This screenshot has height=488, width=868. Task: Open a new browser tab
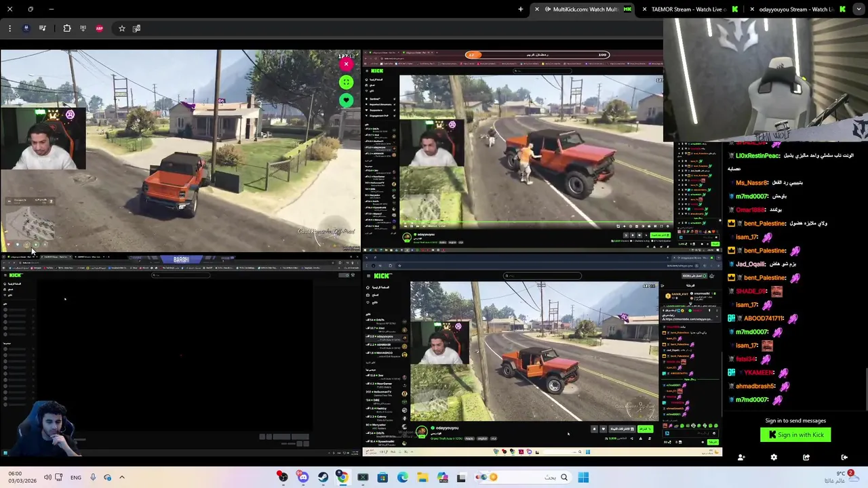[x=521, y=9]
